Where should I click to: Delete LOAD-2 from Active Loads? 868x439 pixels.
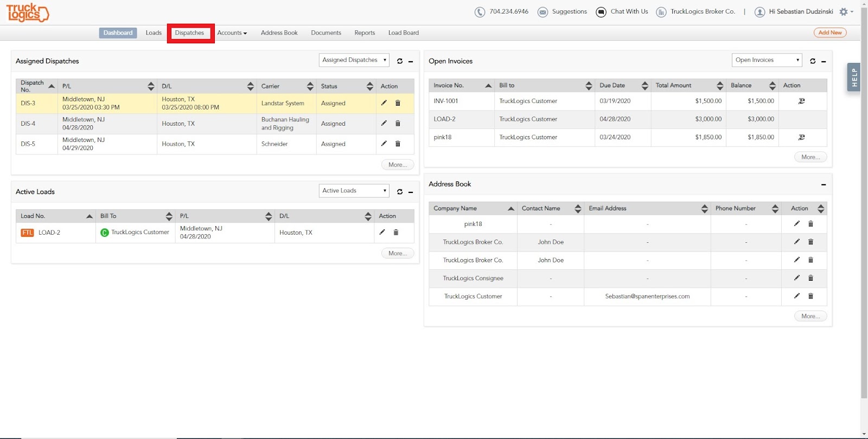click(396, 232)
